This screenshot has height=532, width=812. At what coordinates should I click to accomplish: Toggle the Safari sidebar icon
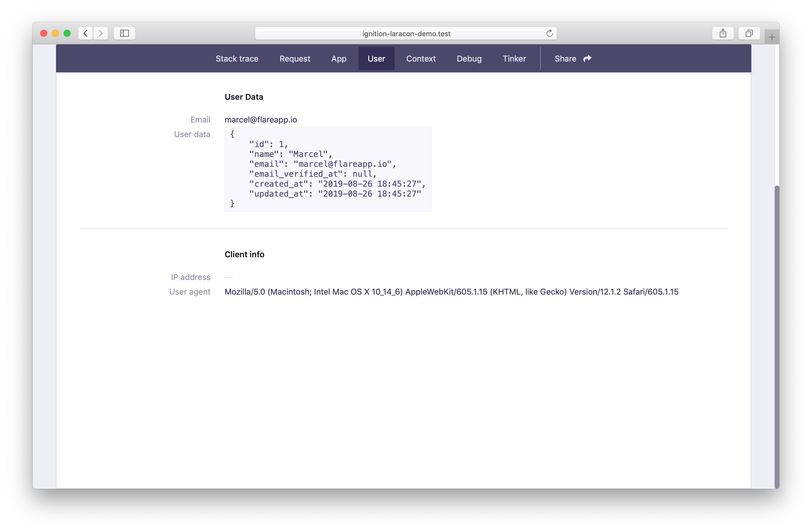[125, 33]
